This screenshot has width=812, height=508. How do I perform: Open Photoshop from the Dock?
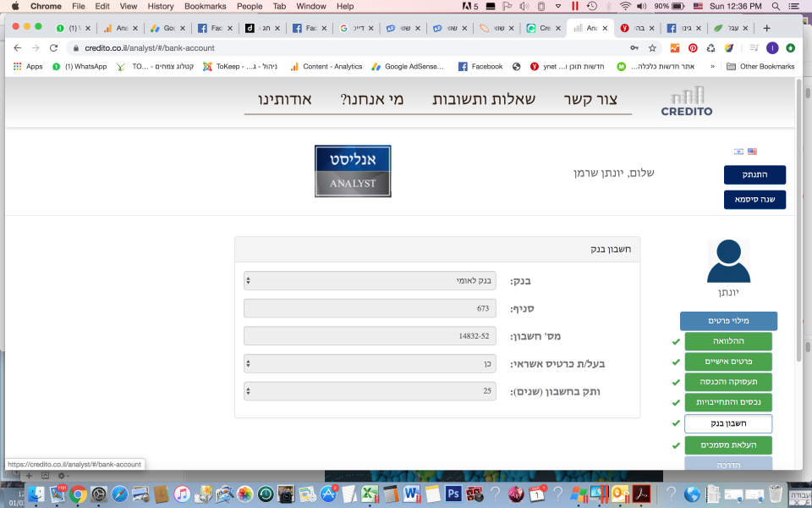click(x=453, y=494)
